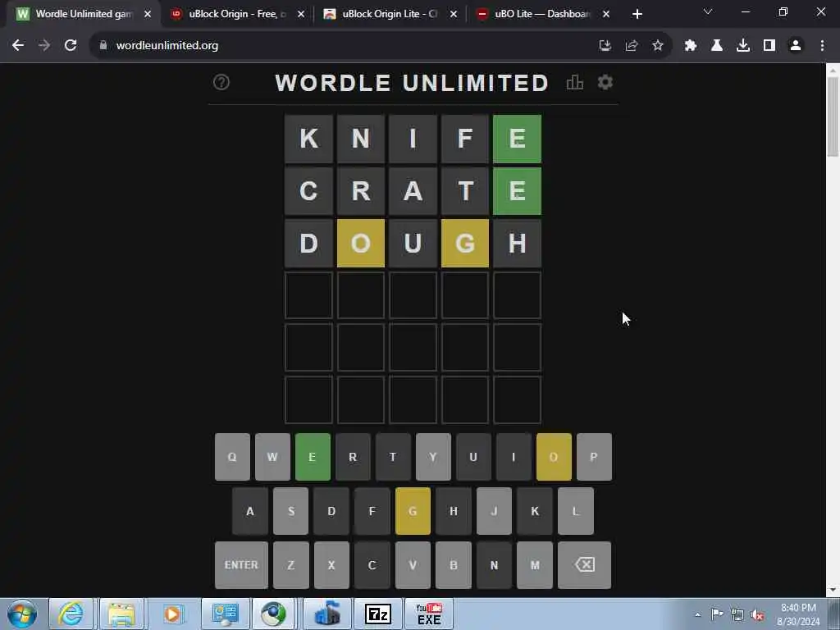Go back with the browser back arrow

click(18, 46)
